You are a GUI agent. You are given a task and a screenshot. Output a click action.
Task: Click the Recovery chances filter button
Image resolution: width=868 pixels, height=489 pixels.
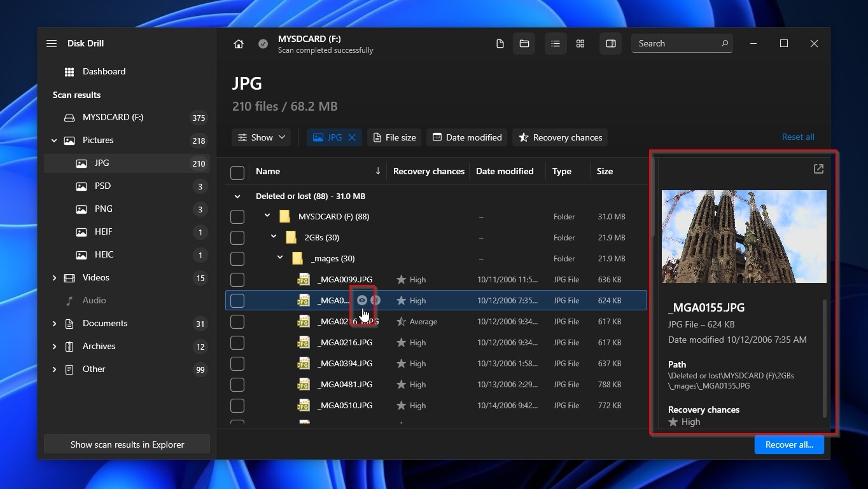(x=560, y=137)
